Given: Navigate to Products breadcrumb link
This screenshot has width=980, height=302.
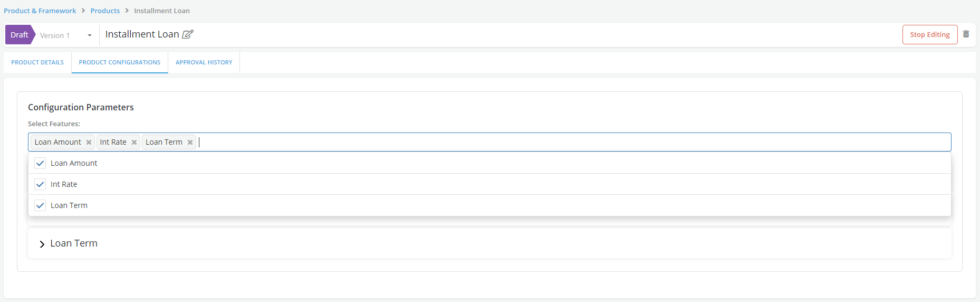Looking at the screenshot, I should tap(105, 11).
